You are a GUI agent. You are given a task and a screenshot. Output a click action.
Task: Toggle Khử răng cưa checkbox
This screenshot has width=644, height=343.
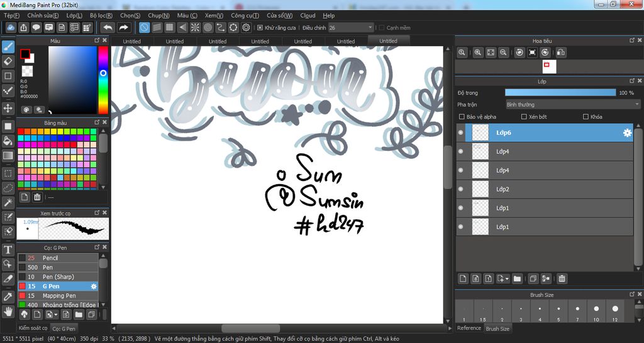(260, 28)
